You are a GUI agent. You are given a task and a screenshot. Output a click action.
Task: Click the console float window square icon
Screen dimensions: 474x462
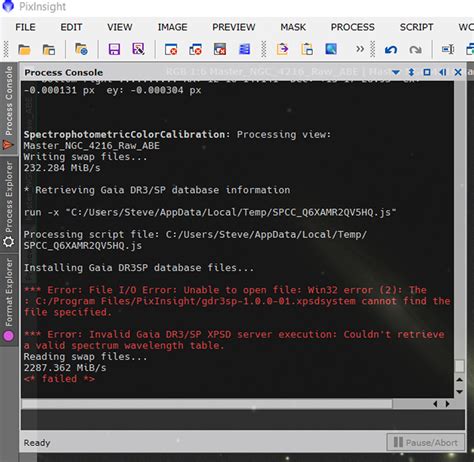coord(427,72)
